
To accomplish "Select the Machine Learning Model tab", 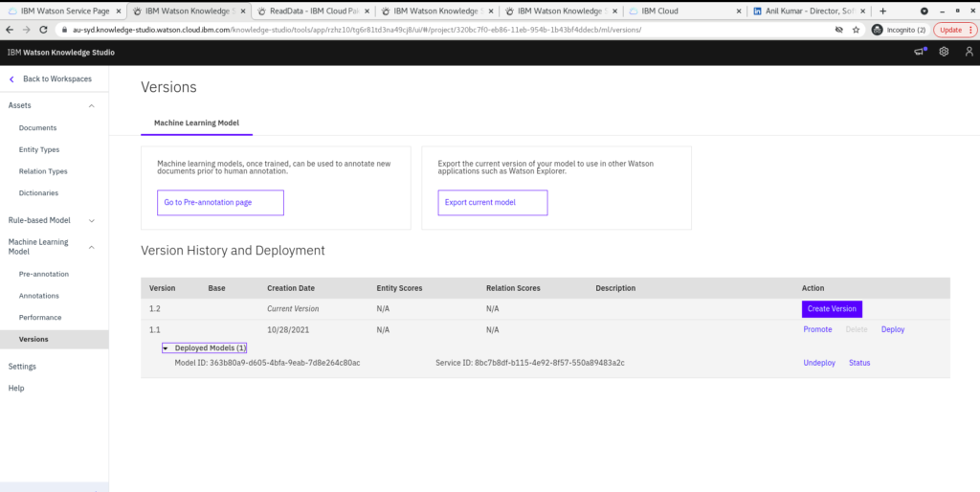I will (x=196, y=123).
